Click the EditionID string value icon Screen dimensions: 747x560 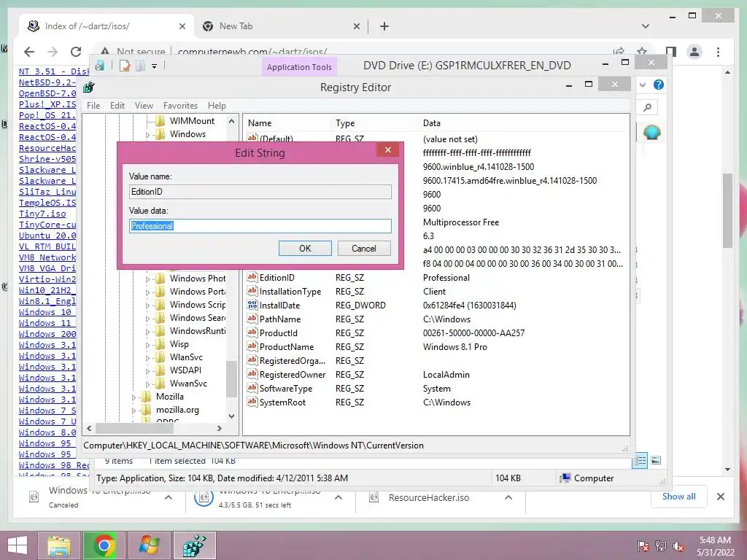click(x=252, y=277)
